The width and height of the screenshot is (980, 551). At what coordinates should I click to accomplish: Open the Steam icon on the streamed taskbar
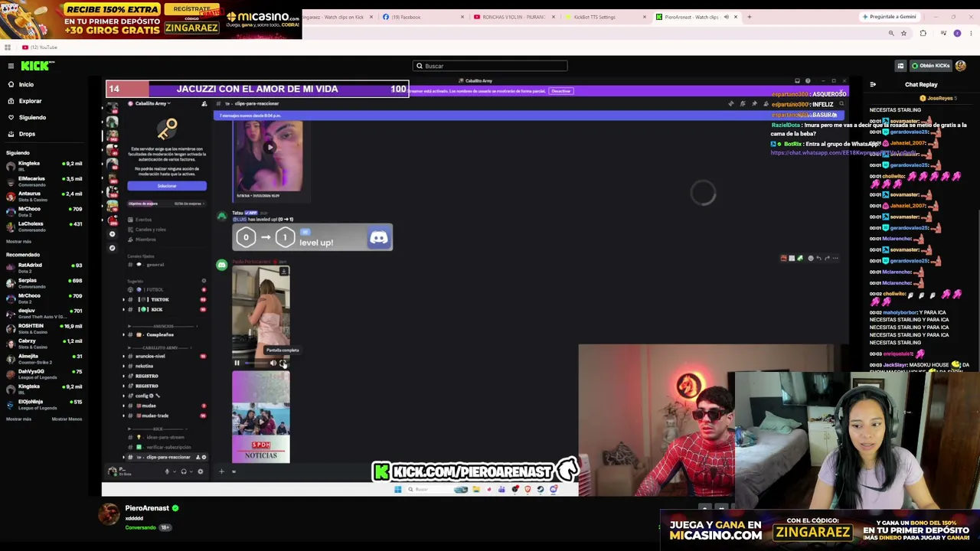click(x=541, y=490)
